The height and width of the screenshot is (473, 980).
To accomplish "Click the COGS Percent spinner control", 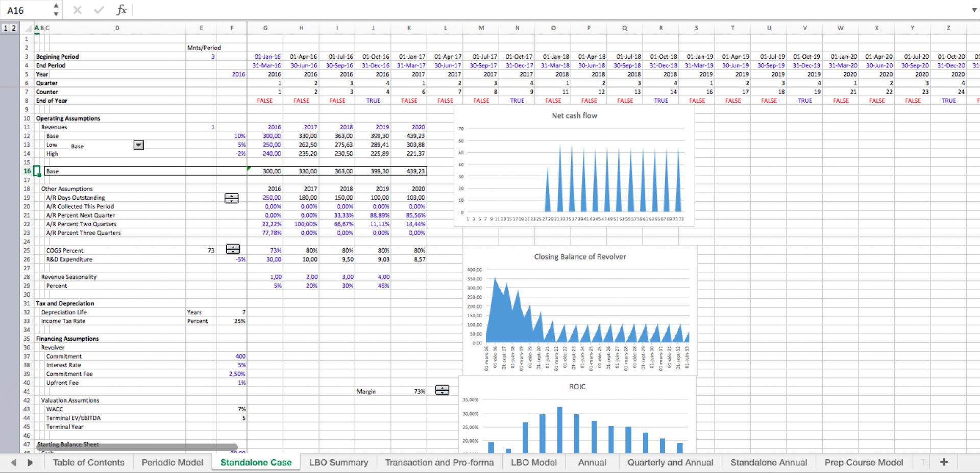I will [x=233, y=249].
